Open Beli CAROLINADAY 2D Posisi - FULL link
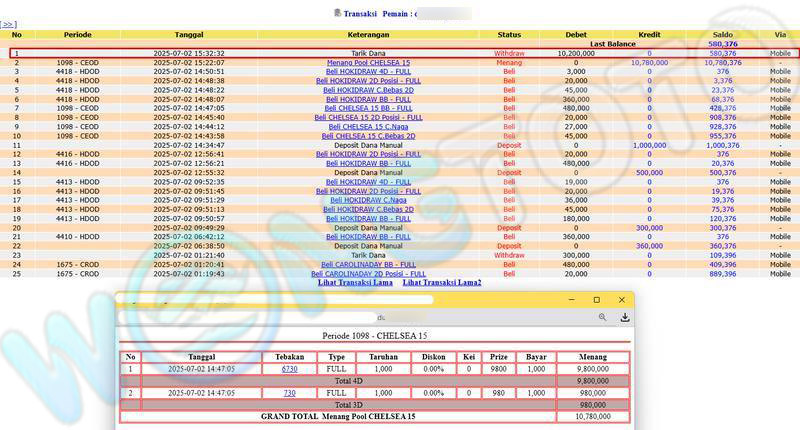 tap(368, 273)
